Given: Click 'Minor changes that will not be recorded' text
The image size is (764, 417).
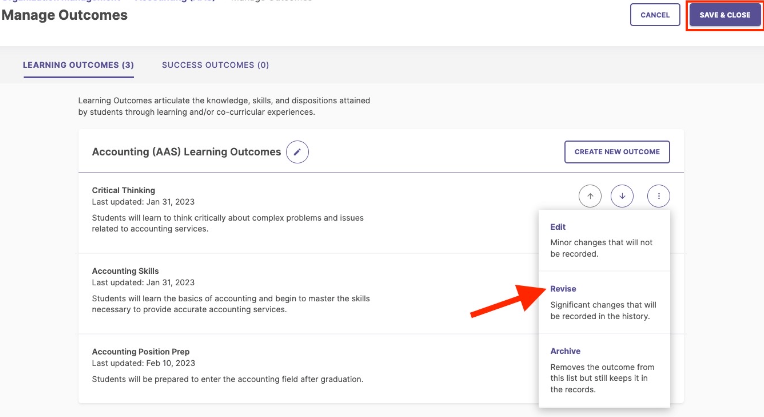Looking at the screenshot, I should (x=601, y=248).
